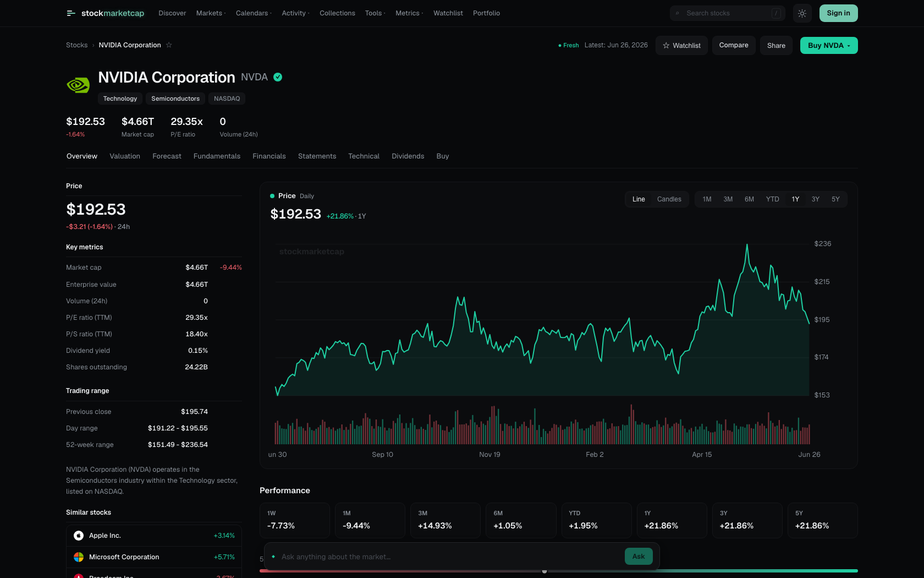Click the search magnifier icon

click(678, 13)
